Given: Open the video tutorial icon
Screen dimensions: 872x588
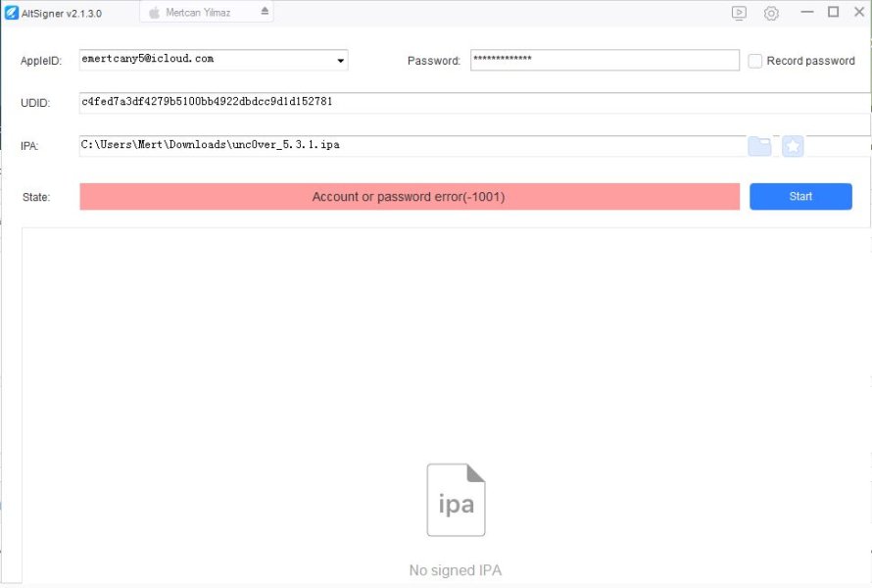Looking at the screenshot, I should (739, 13).
